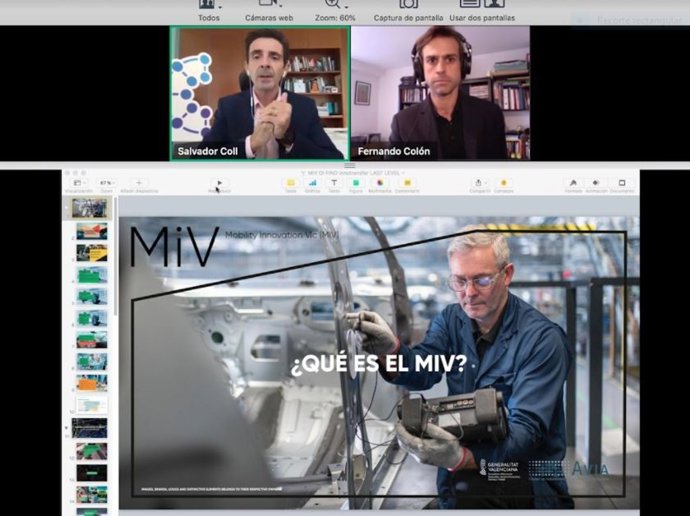
Task: Open the Documento inspector
Action: click(622, 183)
